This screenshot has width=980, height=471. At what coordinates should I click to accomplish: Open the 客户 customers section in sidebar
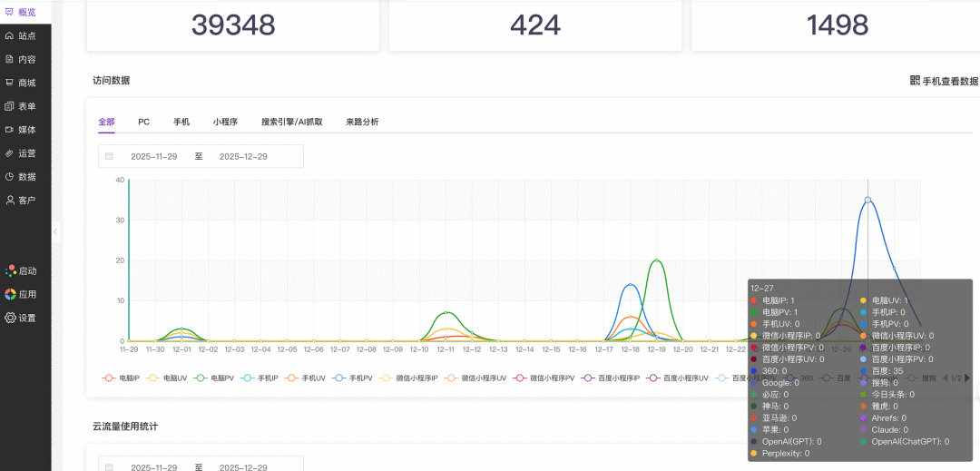point(20,201)
